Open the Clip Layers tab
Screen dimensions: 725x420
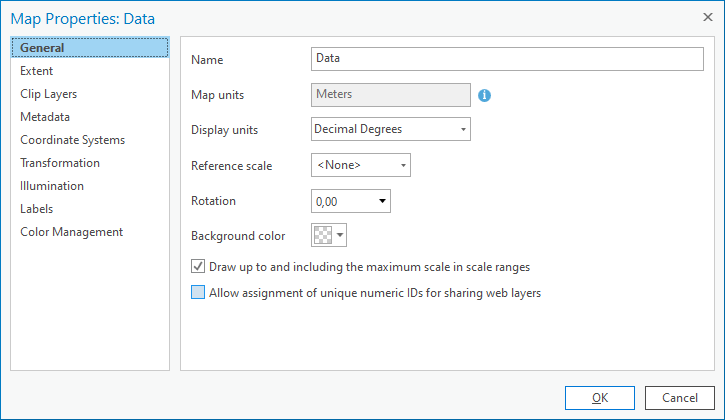click(48, 94)
